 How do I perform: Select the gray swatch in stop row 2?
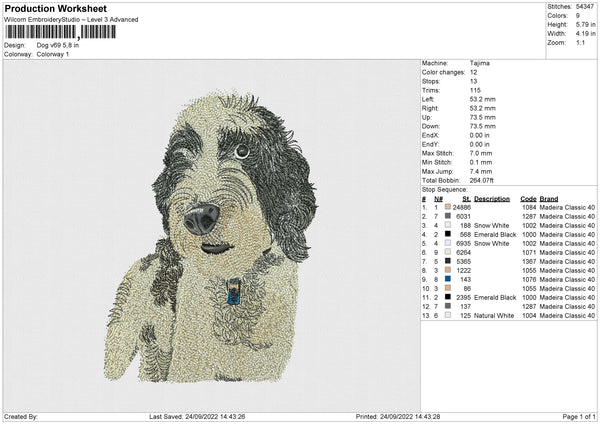[447, 216]
